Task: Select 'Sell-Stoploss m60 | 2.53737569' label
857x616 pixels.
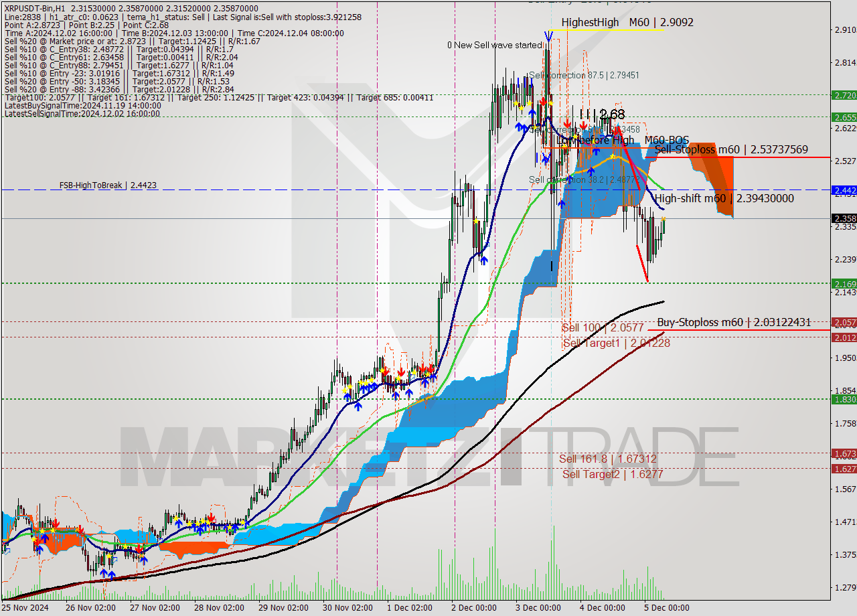Action: [731, 149]
